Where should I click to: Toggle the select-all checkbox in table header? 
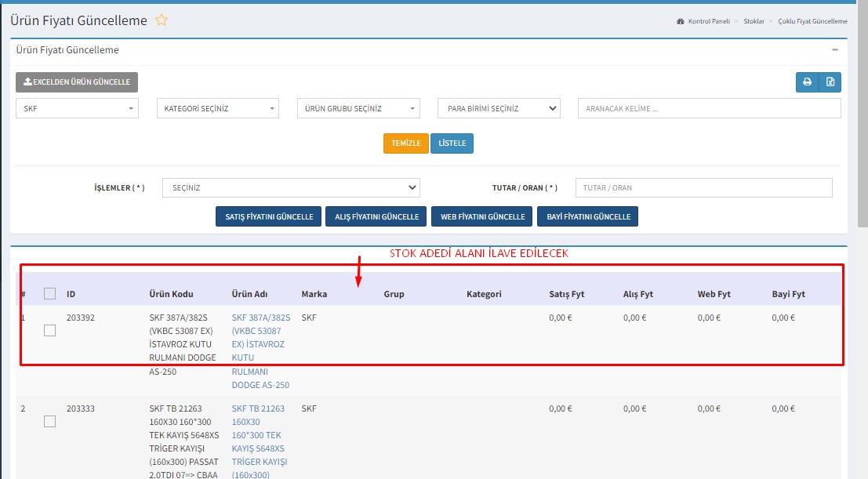coord(50,294)
